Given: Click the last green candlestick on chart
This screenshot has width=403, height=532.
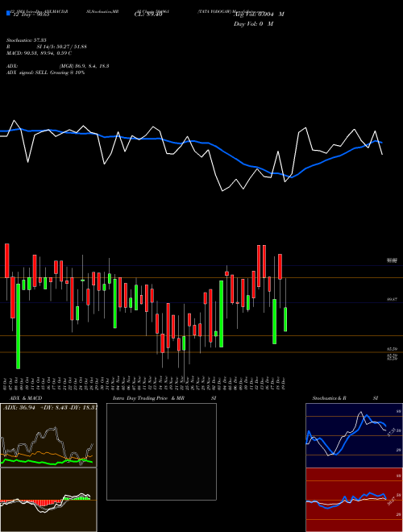Looking at the screenshot, I should click(285, 319).
